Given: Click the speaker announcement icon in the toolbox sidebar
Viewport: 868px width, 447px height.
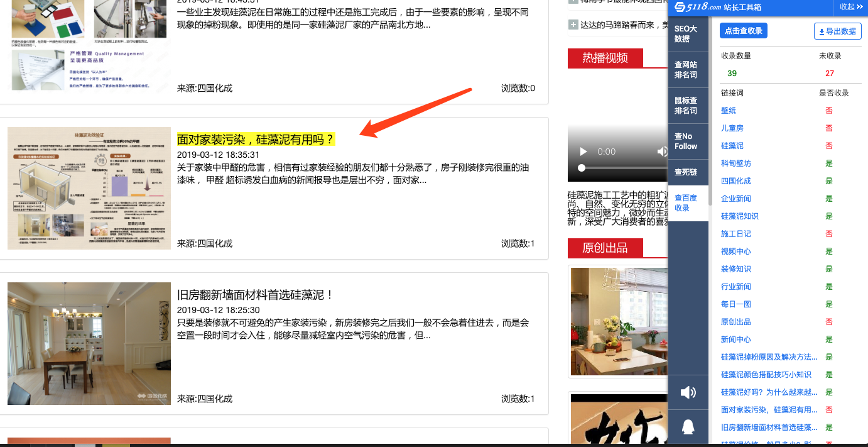Looking at the screenshot, I should tap(688, 392).
